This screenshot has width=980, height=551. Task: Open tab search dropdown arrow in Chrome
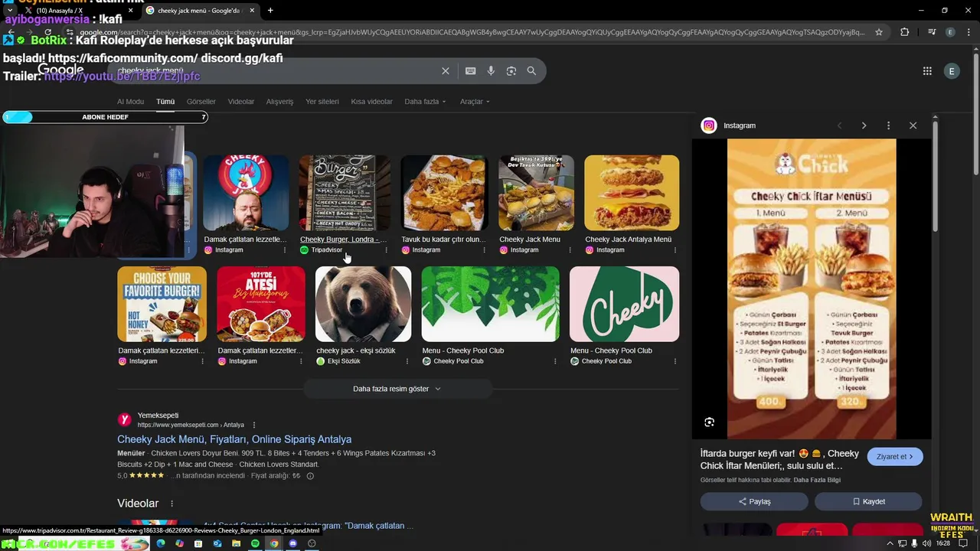pyautogui.click(x=9, y=11)
